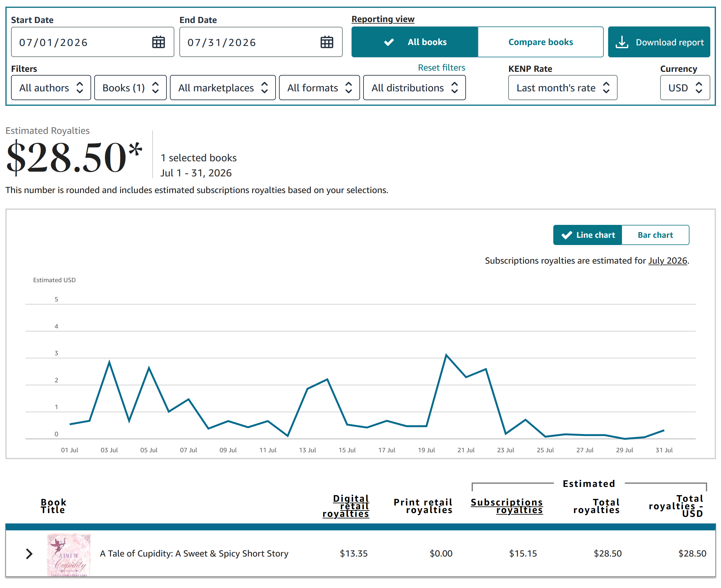The height and width of the screenshot is (588, 721).
Task: Open the July 2026 link
Action: click(x=667, y=260)
